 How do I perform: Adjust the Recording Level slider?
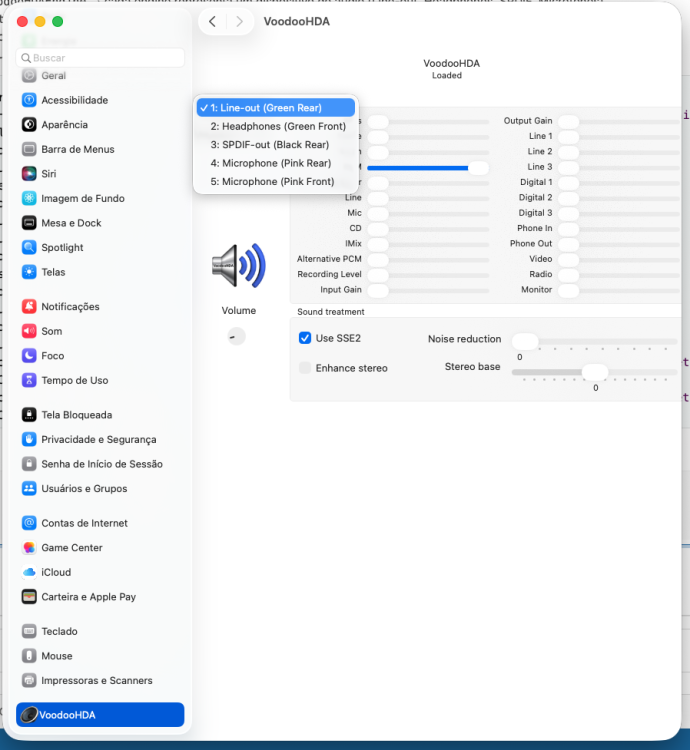[428, 275]
